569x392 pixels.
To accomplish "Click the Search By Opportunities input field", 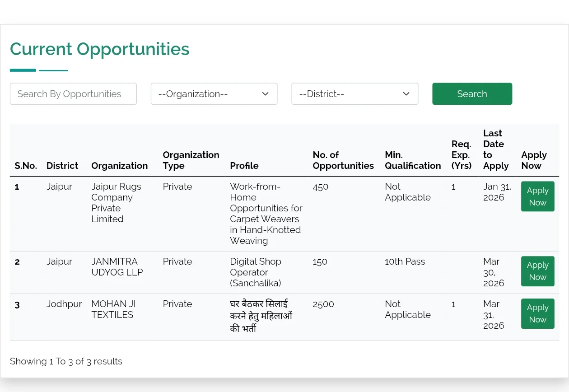I will tap(73, 94).
